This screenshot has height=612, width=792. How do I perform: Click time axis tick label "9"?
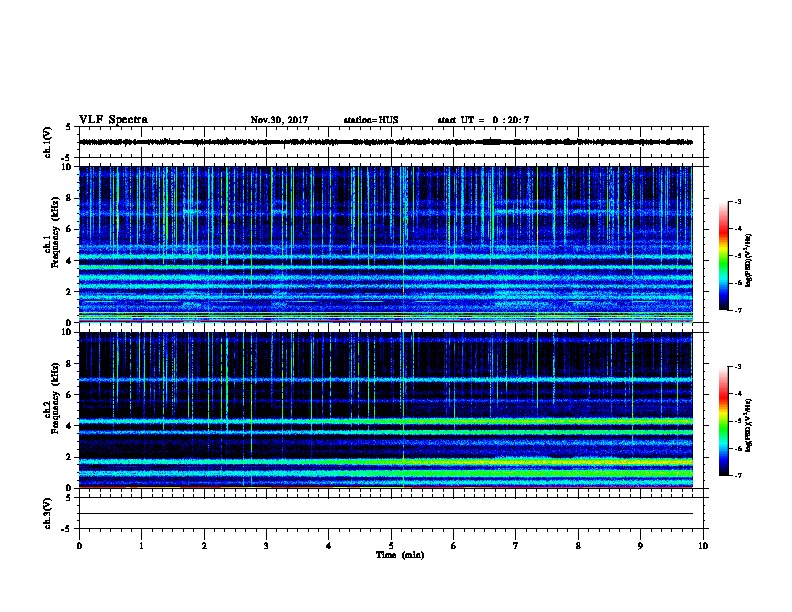pos(640,546)
